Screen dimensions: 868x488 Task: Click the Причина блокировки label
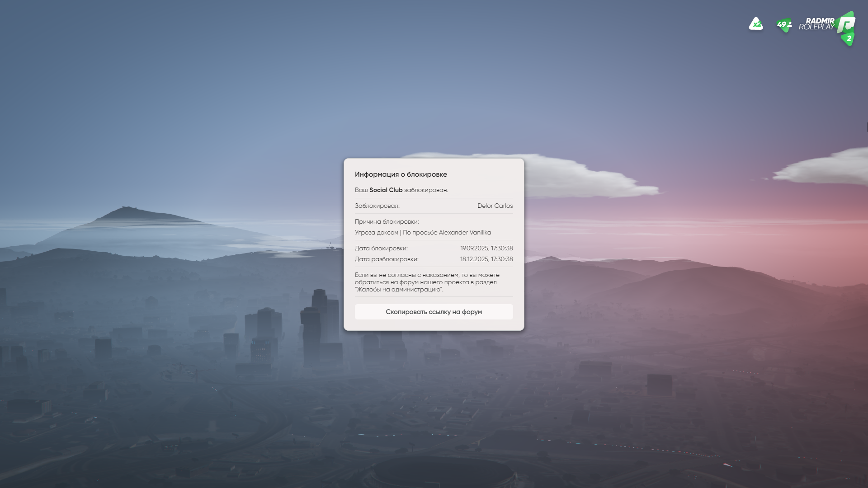click(x=387, y=222)
